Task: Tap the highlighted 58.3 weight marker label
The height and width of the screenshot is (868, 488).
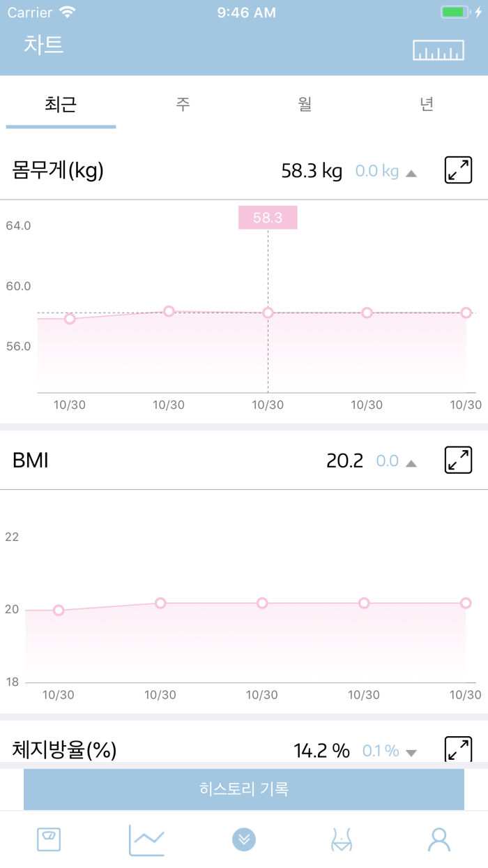Action: pyautogui.click(x=268, y=218)
